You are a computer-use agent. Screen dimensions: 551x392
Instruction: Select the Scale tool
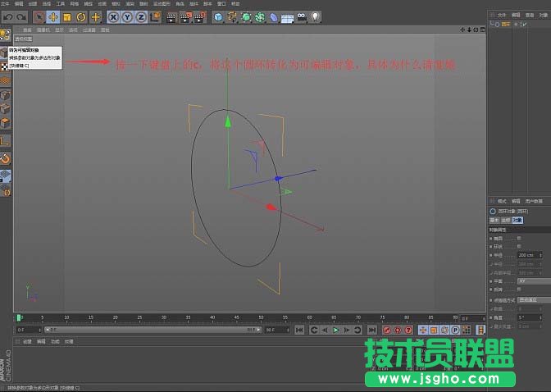[67, 17]
